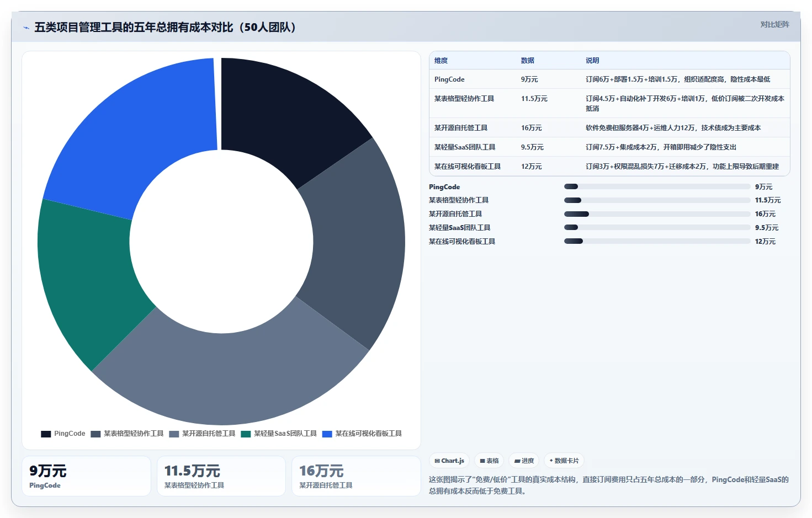This screenshot has height=518, width=812.
Task: Click the PingCode legend color swatch
Action: point(46,434)
